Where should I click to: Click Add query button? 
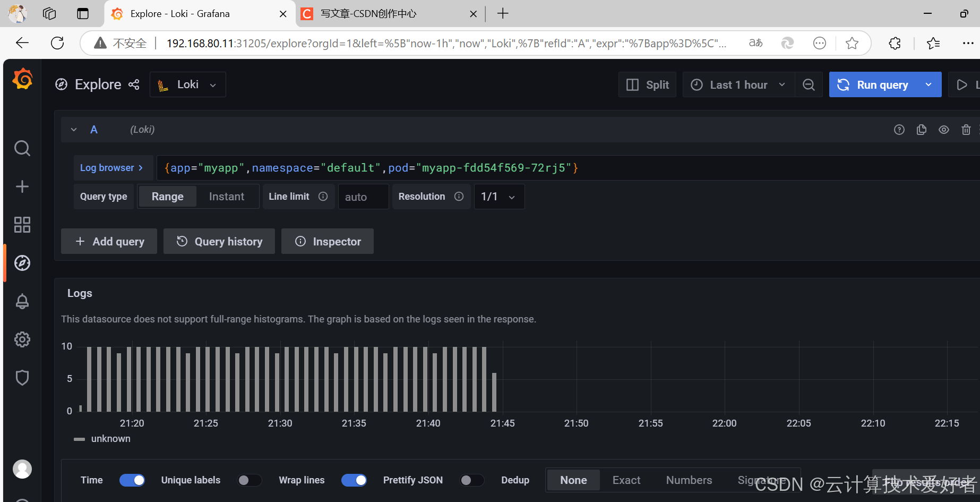[x=109, y=241]
